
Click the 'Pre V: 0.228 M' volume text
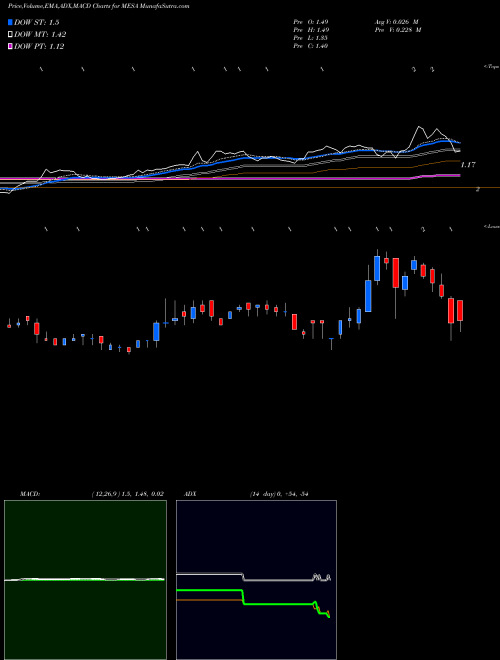[x=398, y=30]
